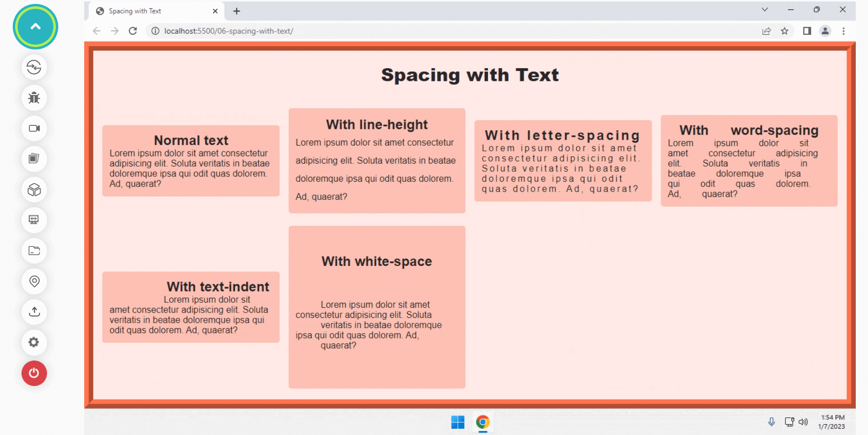This screenshot has height=435, width=868.
Task: Click the With text-indent heading
Action: (218, 287)
